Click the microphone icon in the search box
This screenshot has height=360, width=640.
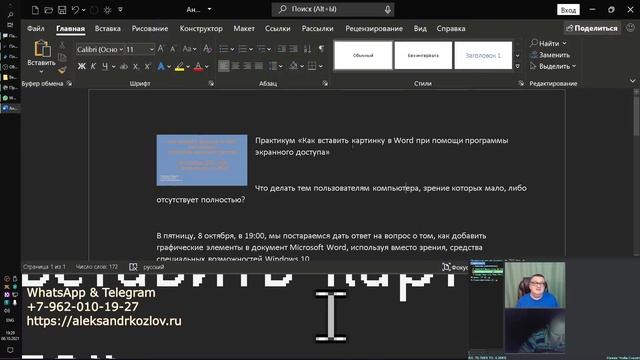[387, 9]
